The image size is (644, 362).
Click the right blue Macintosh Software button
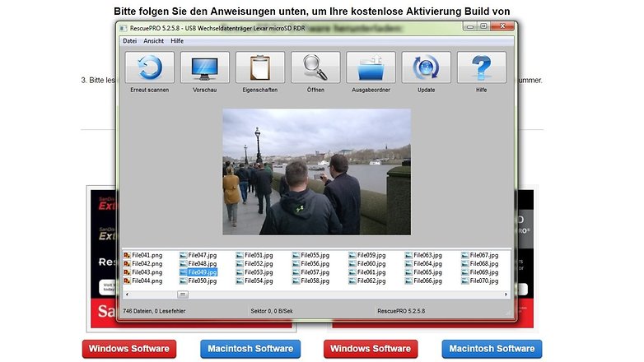click(492, 349)
